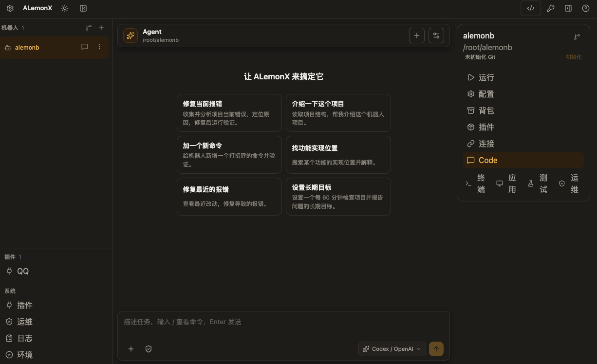597x364 pixels.
Task: Focus the 描述任务 message input field
Action: tap(283, 322)
